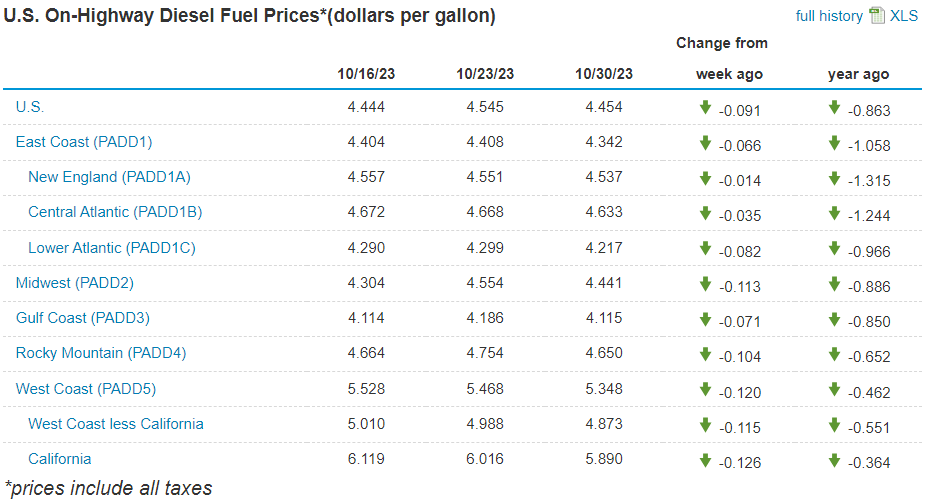Click the New England week-ago down arrow
Viewport: 925px width, 501px height.
(705, 177)
